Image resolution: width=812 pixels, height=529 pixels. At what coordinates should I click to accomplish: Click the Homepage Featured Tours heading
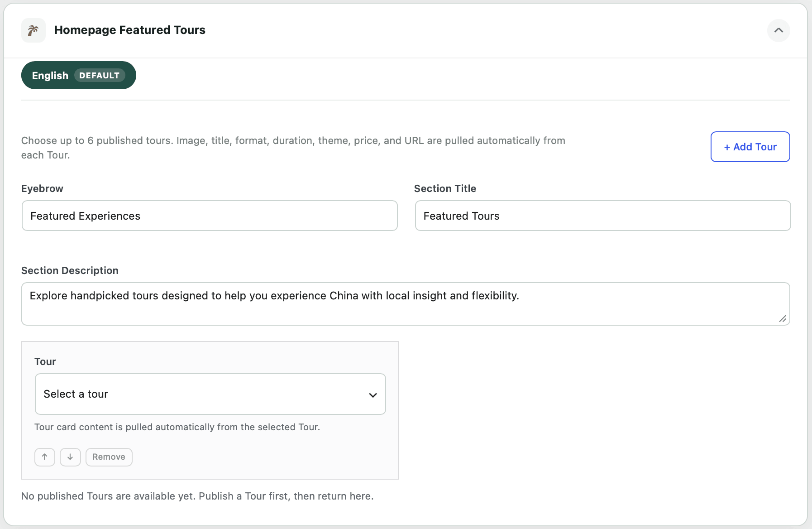pos(130,30)
